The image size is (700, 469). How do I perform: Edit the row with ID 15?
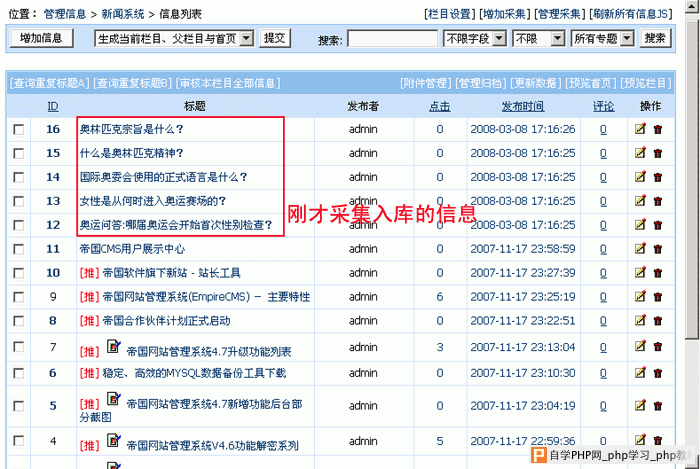click(x=640, y=153)
